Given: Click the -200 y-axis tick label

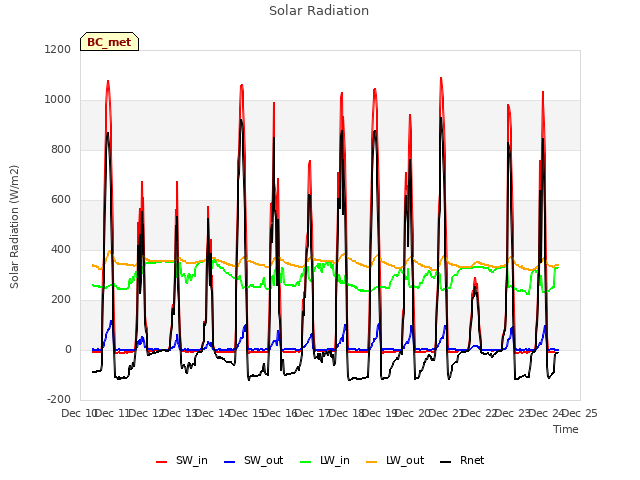Looking at the screenshot, I should click(59, 399).
